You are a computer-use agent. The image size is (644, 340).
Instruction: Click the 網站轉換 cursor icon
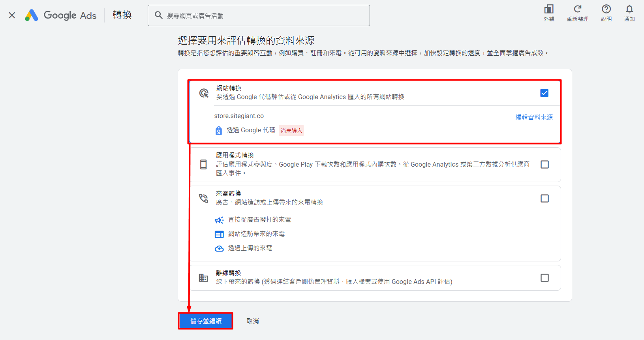coord(204,93)
